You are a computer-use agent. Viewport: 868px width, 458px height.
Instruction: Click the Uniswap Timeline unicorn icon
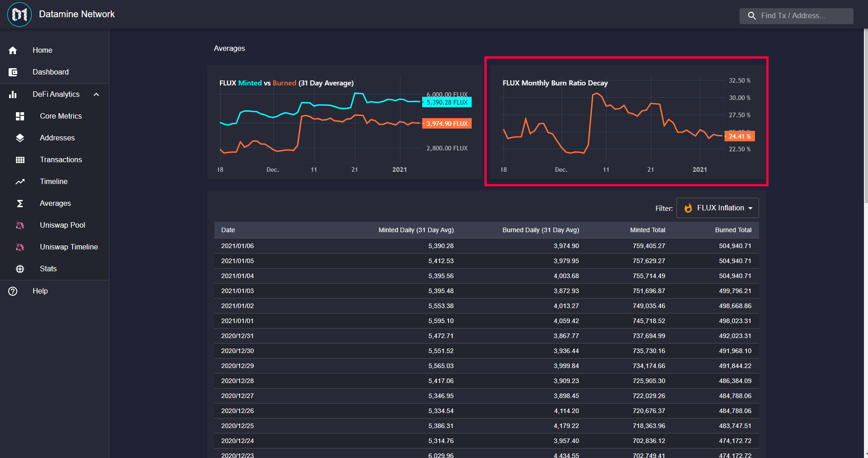pyautogui.click(x=20, y=247)
